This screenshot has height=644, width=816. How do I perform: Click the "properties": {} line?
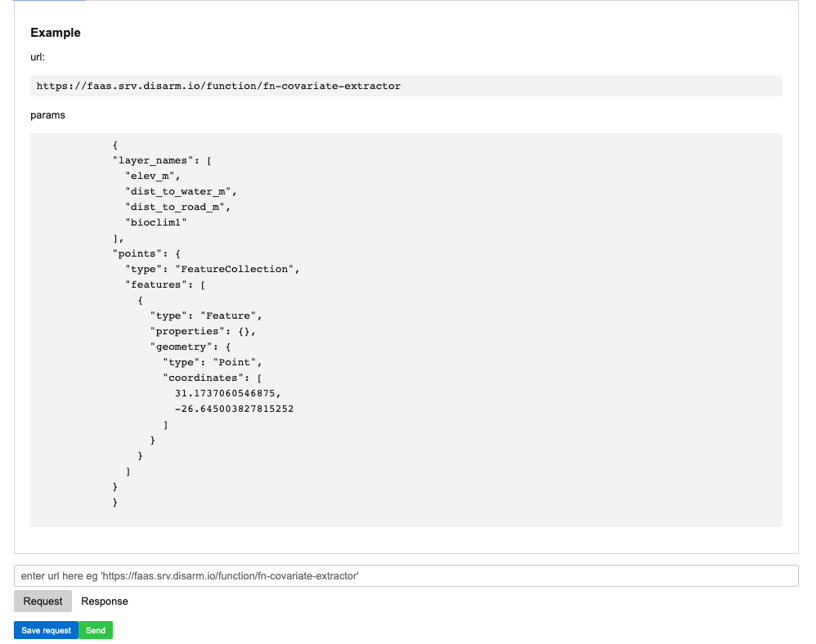(203, 331)
